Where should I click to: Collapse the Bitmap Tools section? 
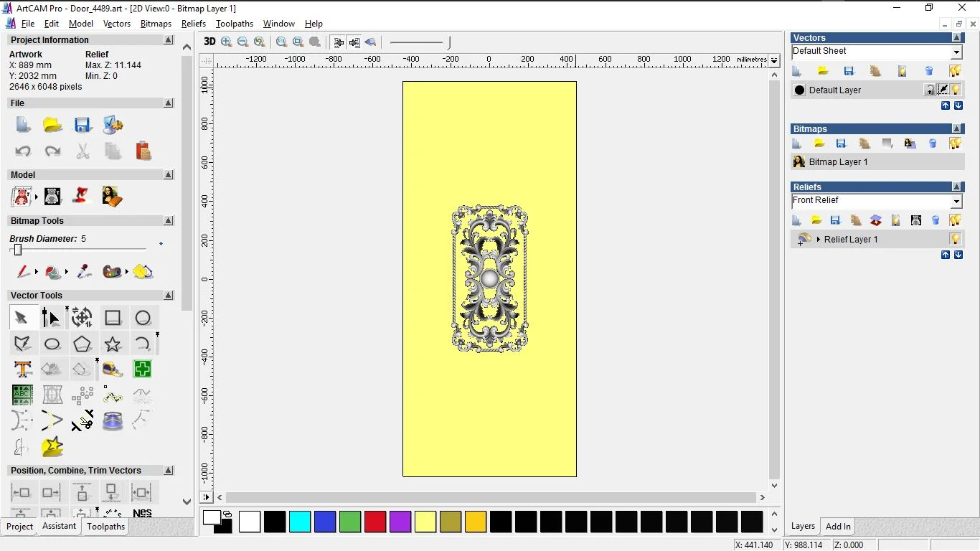169,221
